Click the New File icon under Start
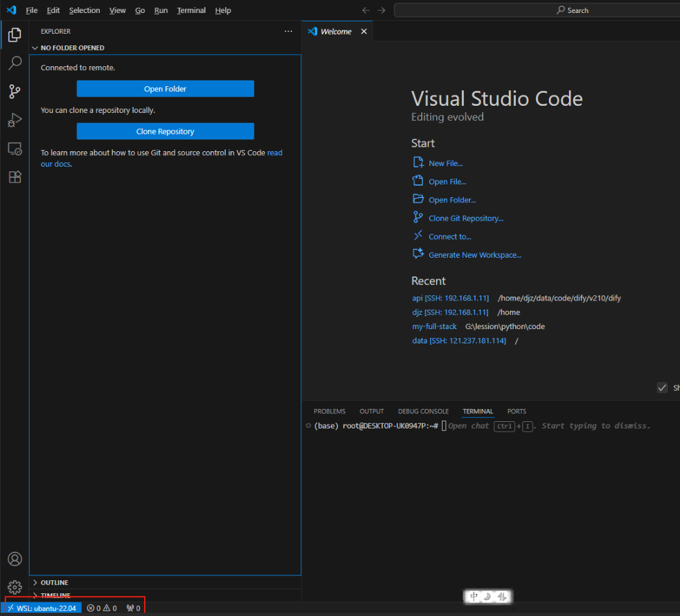This screenshot has height=616, width=680. pos(418,162)
